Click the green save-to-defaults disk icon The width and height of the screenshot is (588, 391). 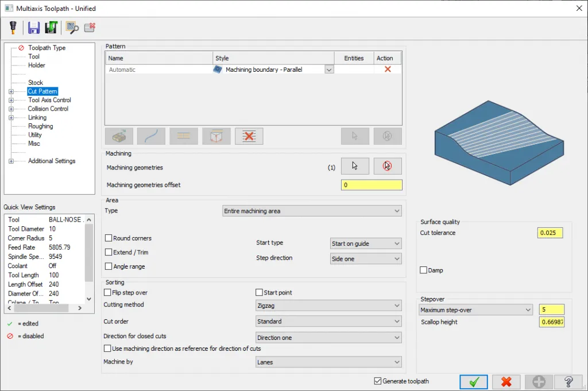pyautogui.click(x=51, y=28)
